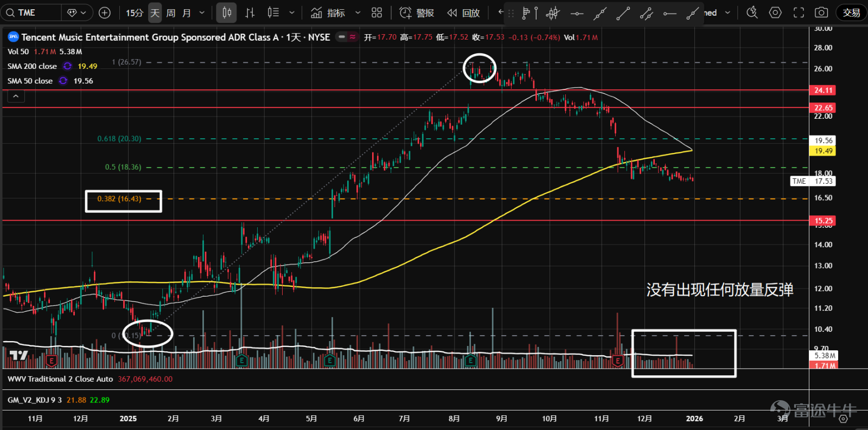
Task: Open the diamond premium dropdown
Action: 76,12
